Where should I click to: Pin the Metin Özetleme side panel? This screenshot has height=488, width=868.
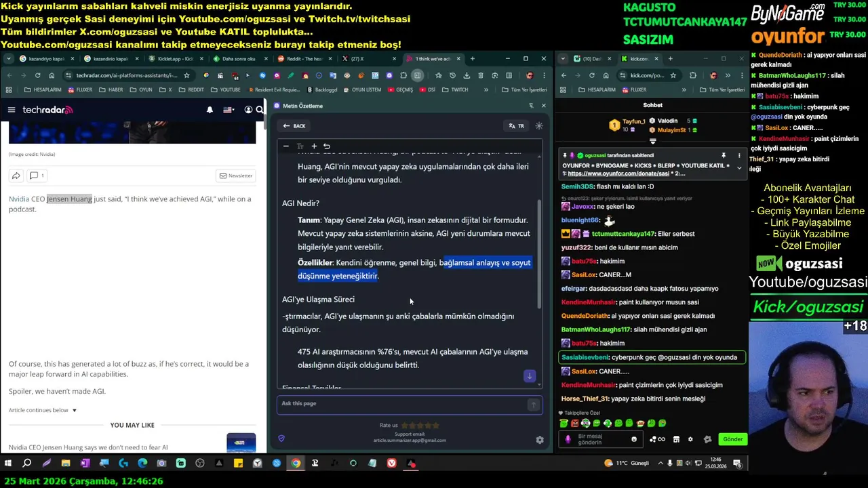[531, 106]
